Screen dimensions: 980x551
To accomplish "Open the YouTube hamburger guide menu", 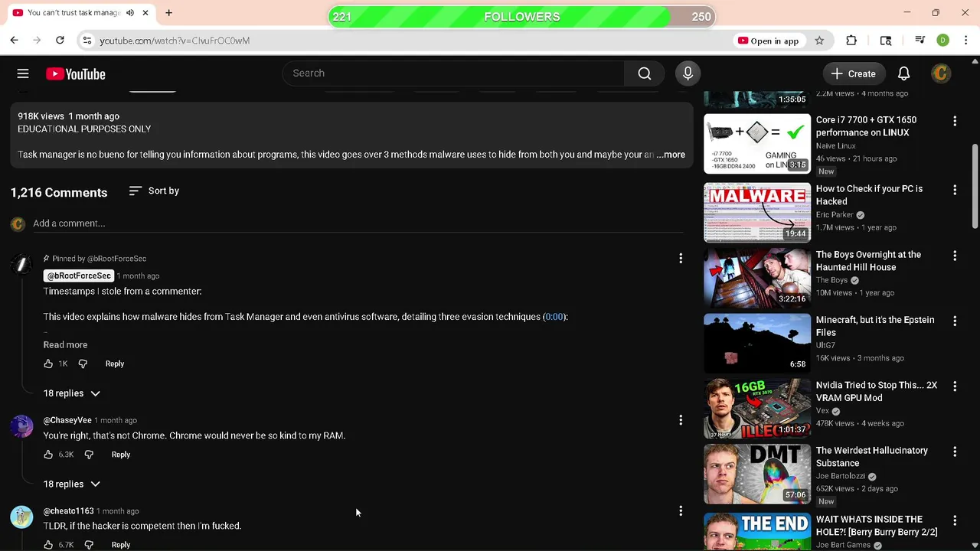I will tap(23, 73).
